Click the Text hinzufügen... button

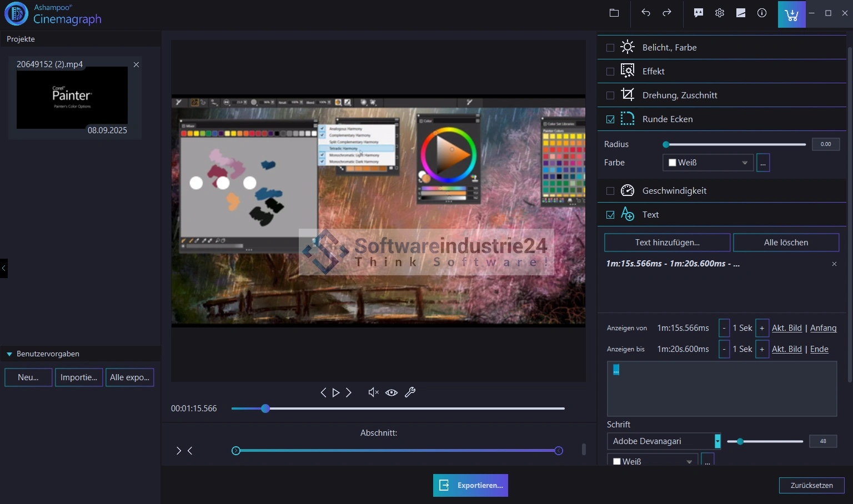[x=667, y=243]
